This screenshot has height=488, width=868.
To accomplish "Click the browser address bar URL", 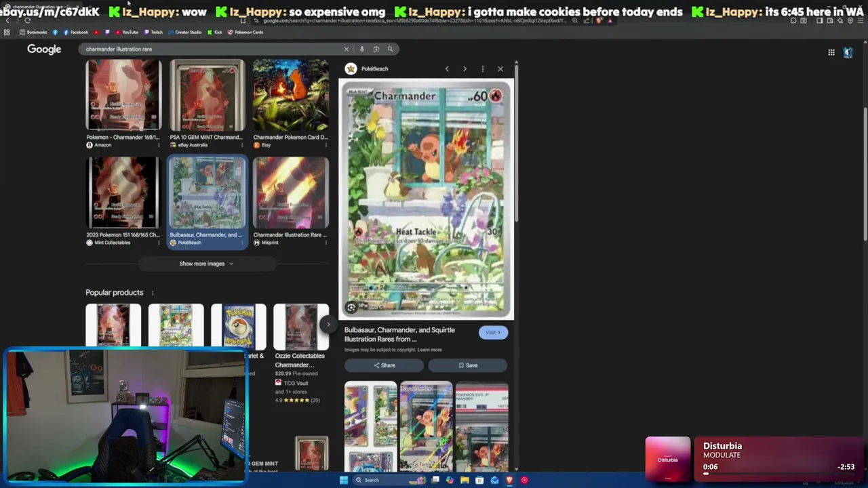I will (x=414, y=20).
